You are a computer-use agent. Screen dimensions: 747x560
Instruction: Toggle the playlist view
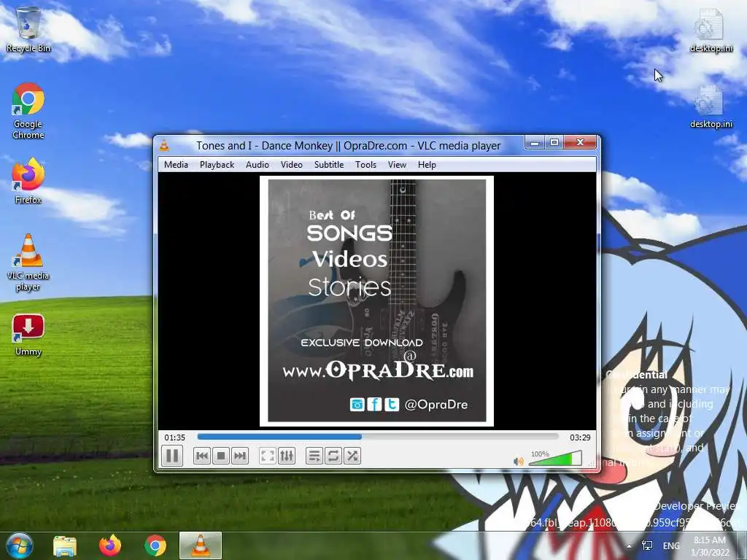(x=314, y=456)
